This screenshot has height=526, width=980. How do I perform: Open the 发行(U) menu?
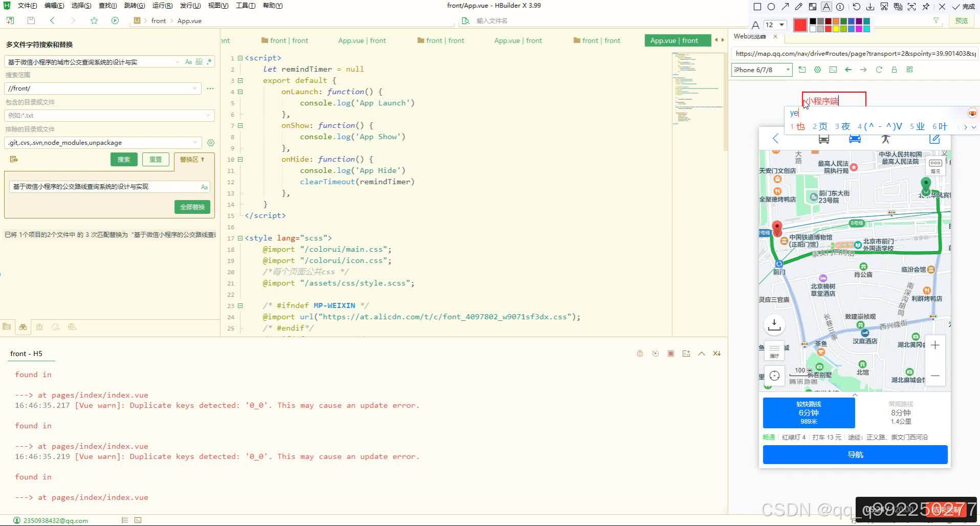(190, 6)
